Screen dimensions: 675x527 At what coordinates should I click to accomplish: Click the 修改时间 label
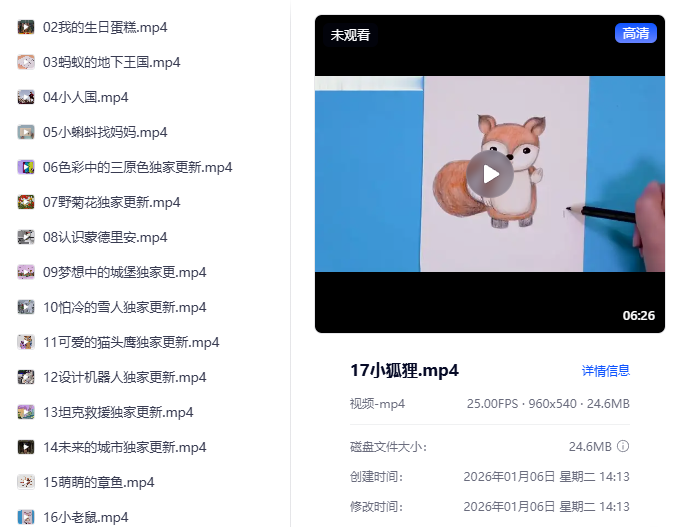pos(376,506)
